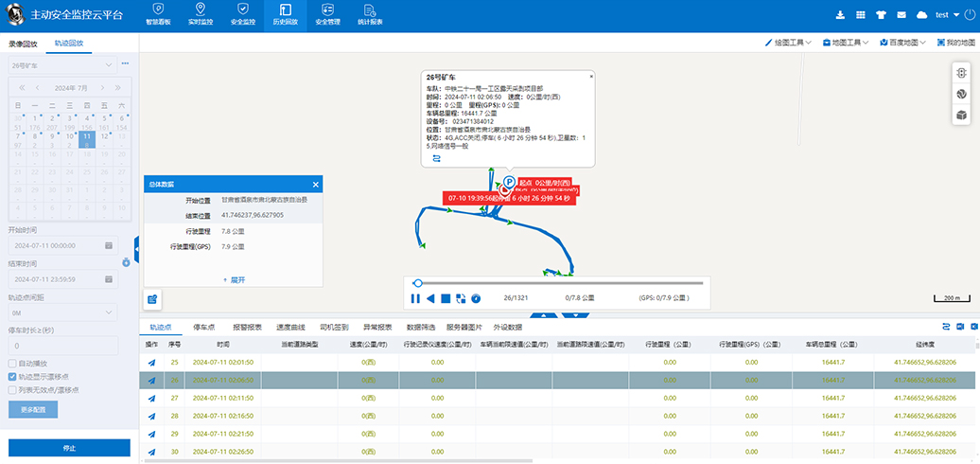Screen dimensions: 980x464
Task: Click the 停止 button
Action: tap(69, 448)
